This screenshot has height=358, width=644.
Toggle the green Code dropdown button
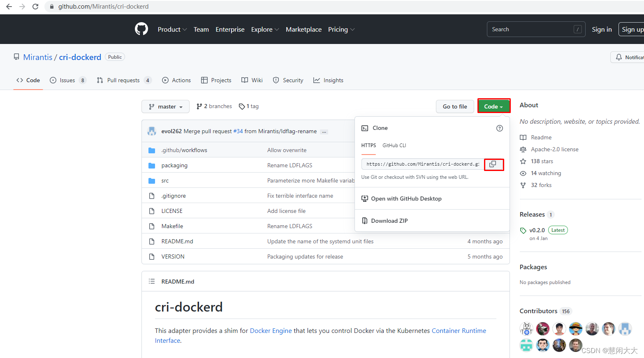pyautogui.click(x=493, y=106)
